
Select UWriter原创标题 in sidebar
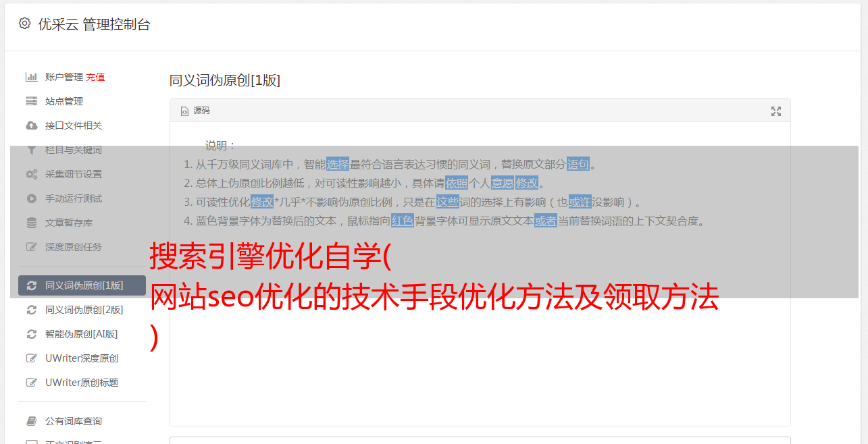coord(82,383)
